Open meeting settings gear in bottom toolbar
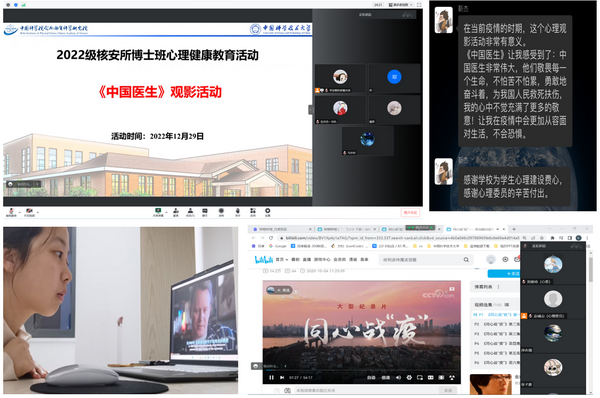This screenshot has width=600, height=398. (267, 212)
